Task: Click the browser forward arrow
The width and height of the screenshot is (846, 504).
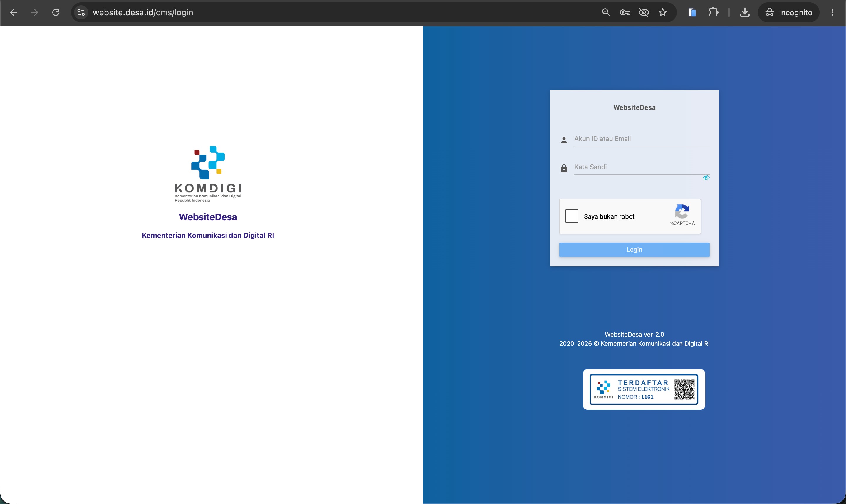Action: pos(34,13)
